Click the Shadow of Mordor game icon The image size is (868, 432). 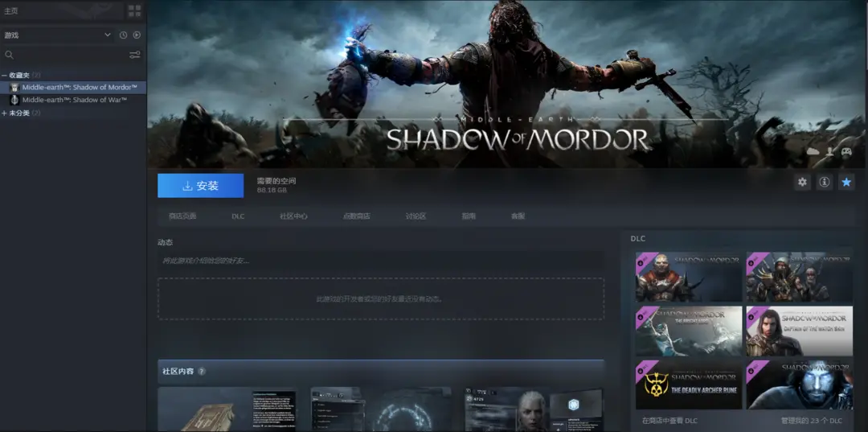[x=15, y=88]
